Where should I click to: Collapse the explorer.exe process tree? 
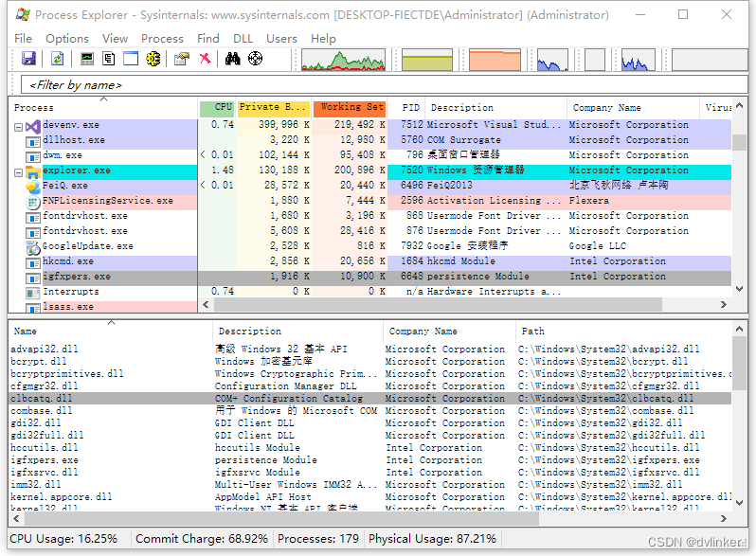(x=18, y=172)
